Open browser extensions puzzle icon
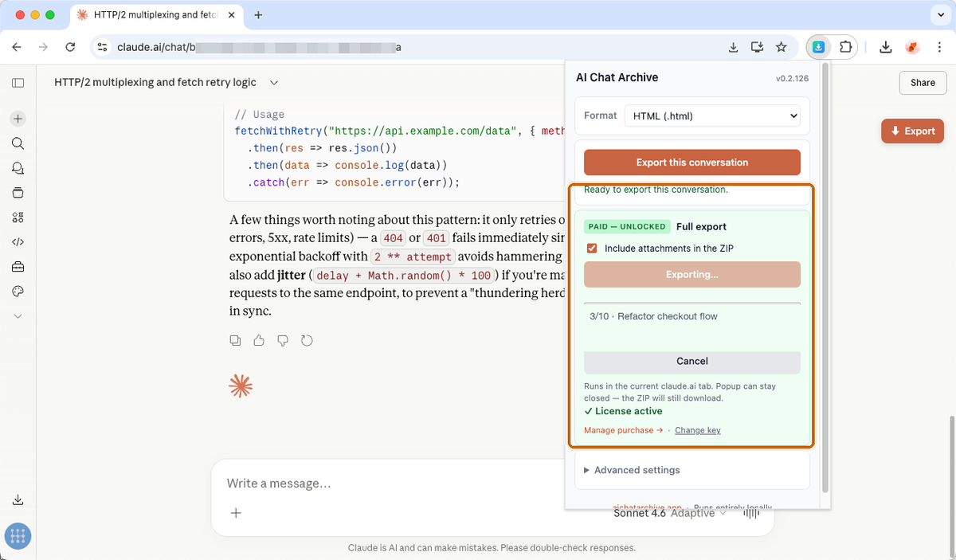 point(846,47)
